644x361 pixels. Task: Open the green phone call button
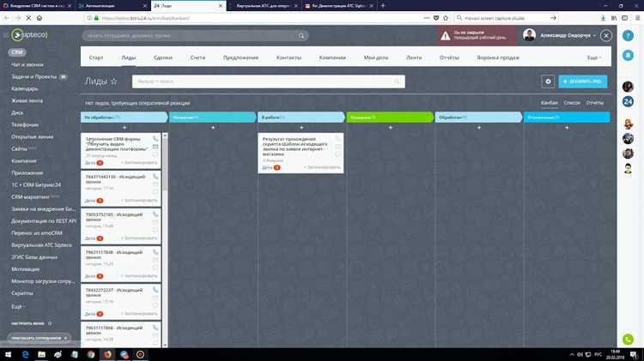[x=628, y=340]
